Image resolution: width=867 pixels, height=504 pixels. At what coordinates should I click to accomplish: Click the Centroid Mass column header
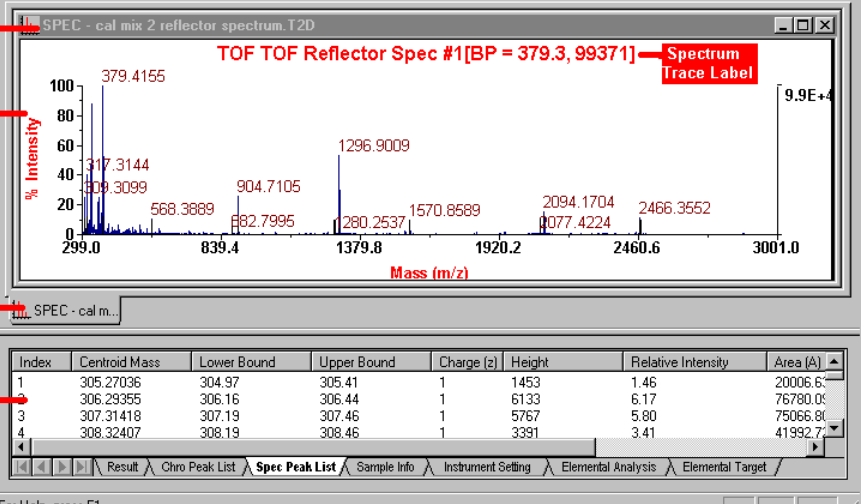pyautogui.click(x=131, y=362)
